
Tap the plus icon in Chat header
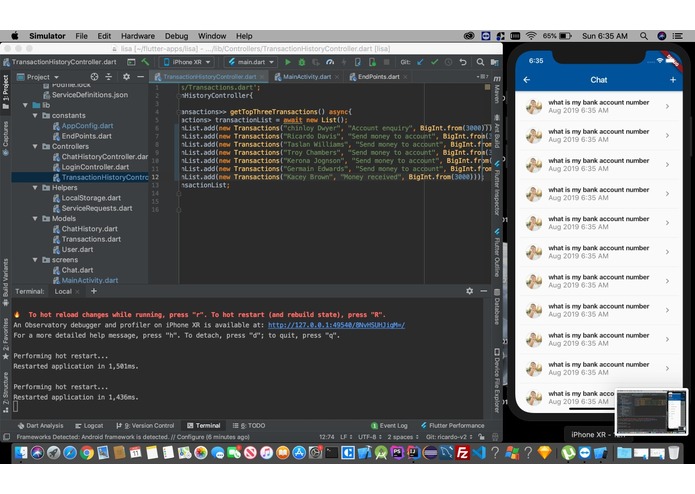coord(673,80)
